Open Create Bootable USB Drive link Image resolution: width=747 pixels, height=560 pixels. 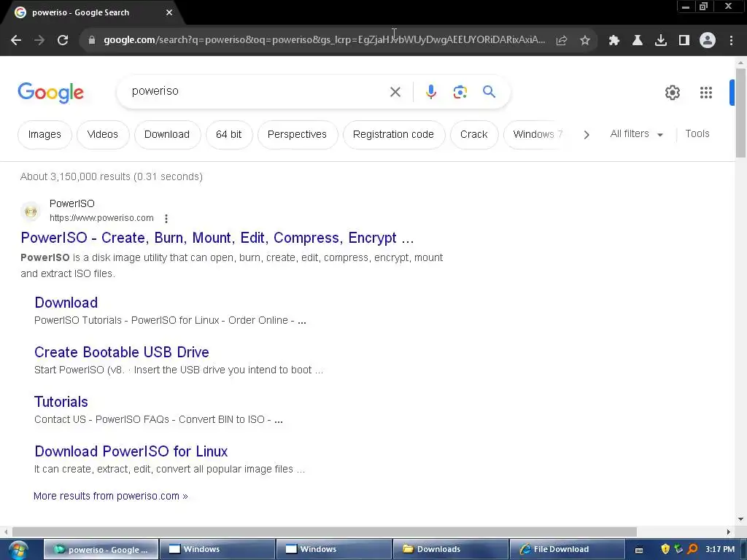(122, 352)
